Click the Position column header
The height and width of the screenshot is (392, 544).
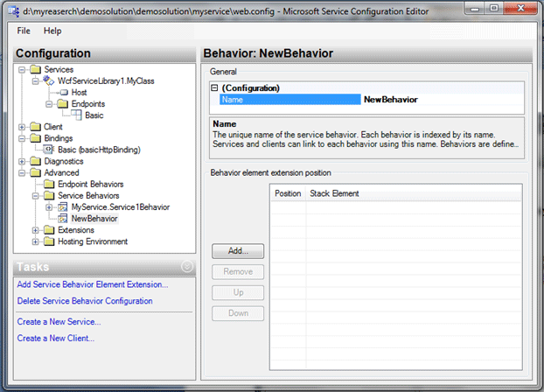[x=288, y=193]
